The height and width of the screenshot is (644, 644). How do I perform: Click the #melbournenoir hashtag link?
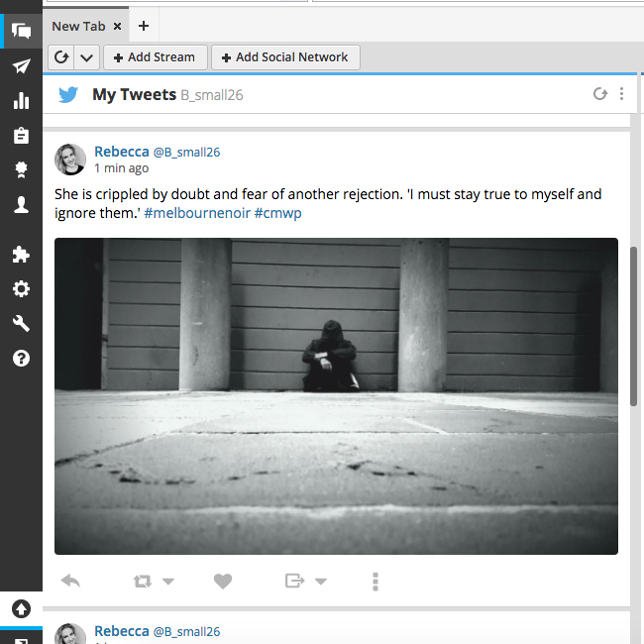(196, 214)
